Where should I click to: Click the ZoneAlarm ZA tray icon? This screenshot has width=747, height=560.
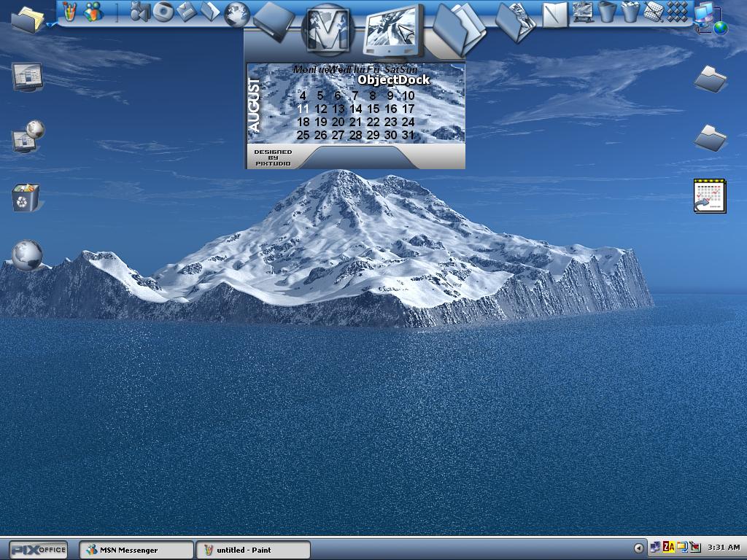[668, 548]
